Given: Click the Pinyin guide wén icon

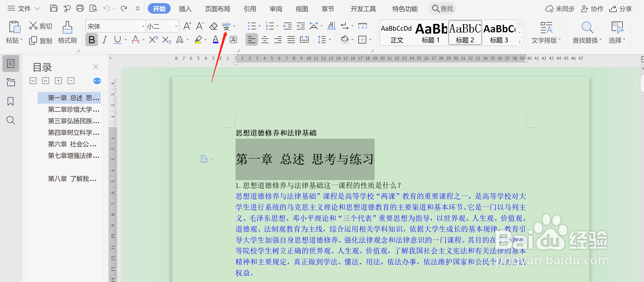Looking at the screenshot, I should pos(226,26).
